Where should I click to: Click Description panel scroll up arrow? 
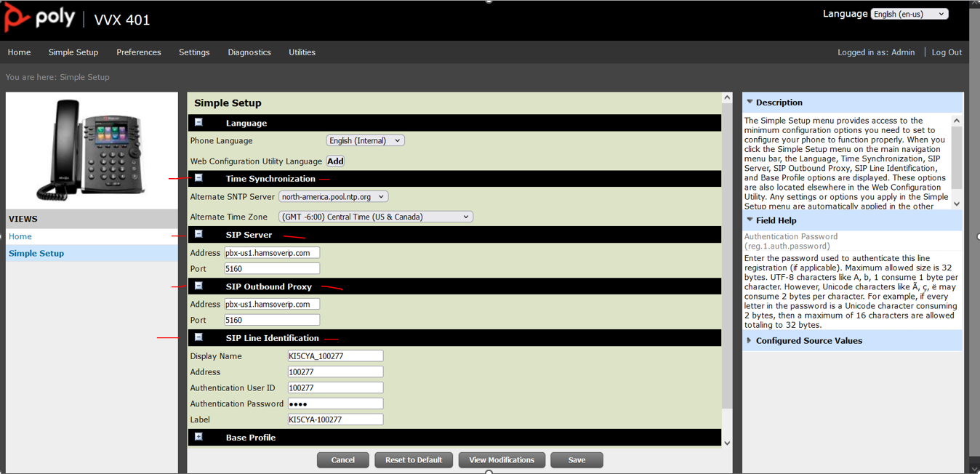tap(957, 121)
